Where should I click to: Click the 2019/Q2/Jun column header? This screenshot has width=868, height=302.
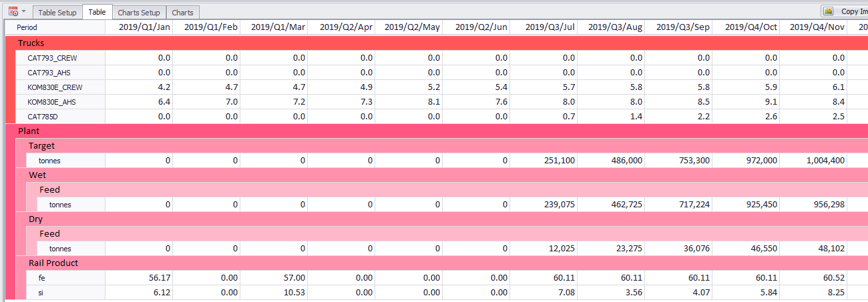(x=476, y=27)
